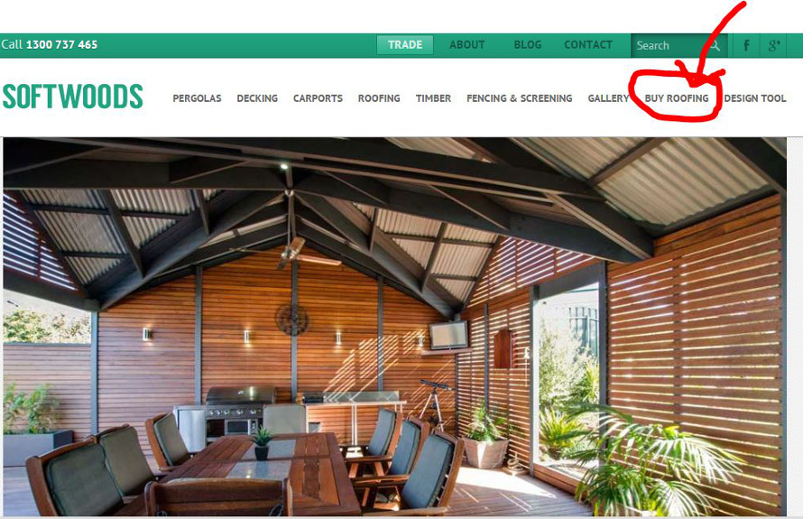Image resolution: width=812 pixels, height=519 pixels.
Task: Click the Softwoods logo
Action: click(x=73, y=97)
